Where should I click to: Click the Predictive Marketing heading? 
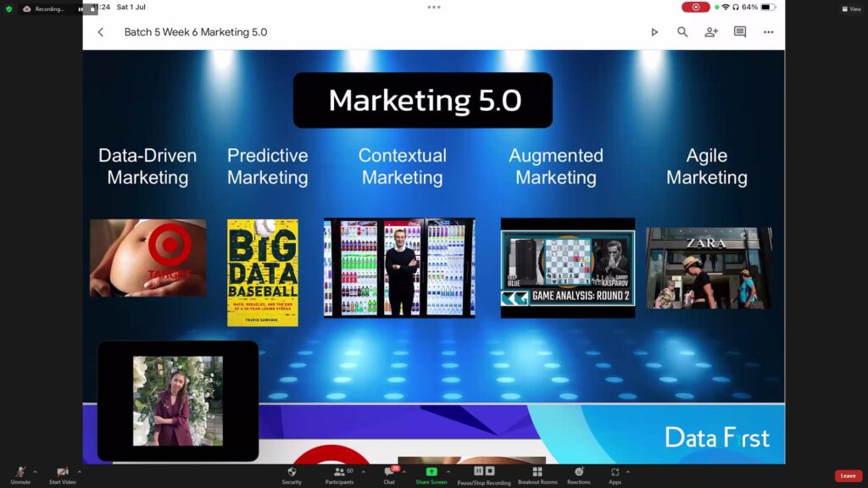point(267,166)
